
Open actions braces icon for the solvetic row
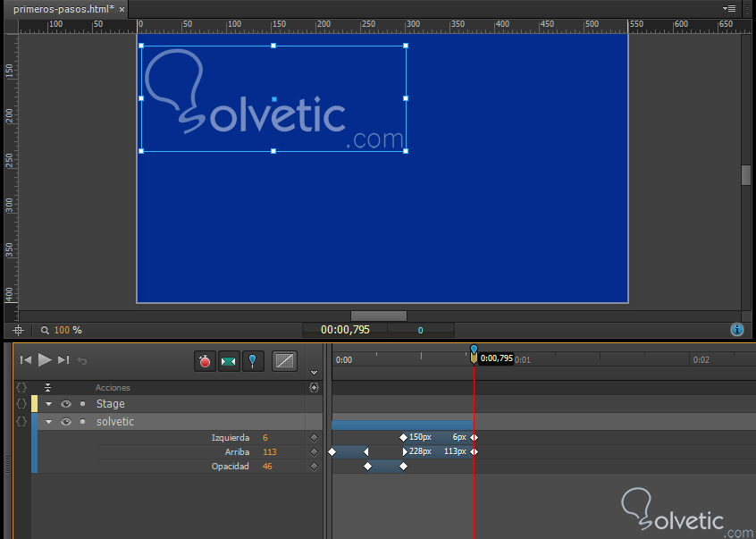21,421
